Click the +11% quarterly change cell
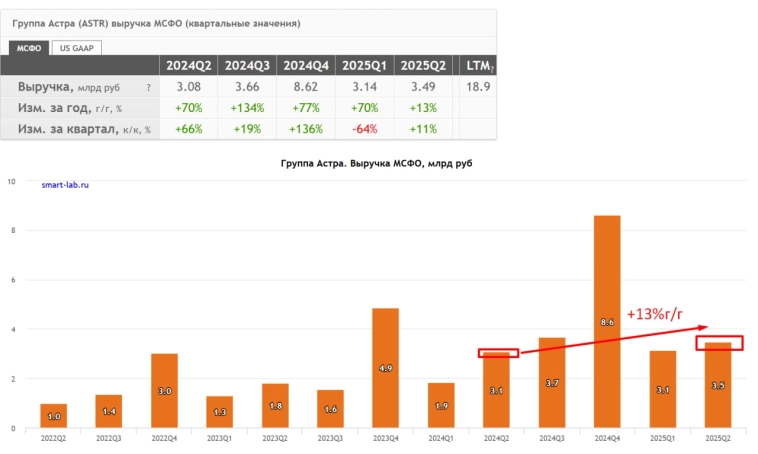 click(423, 129)
